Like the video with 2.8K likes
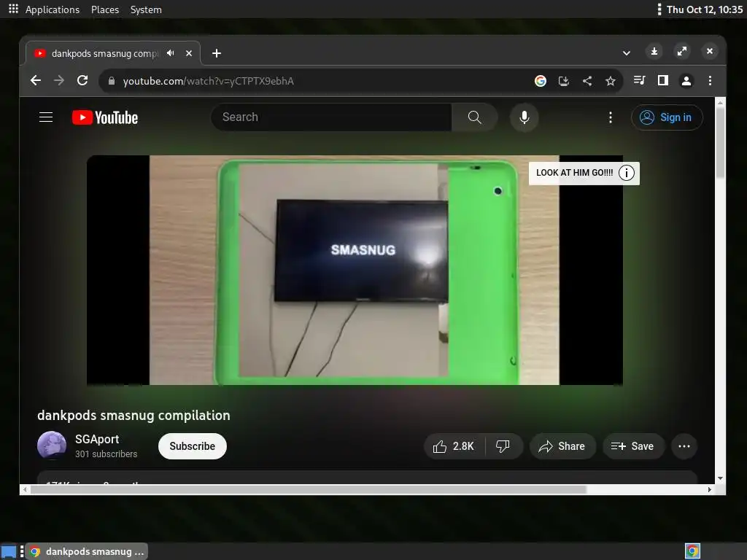This screenshot has height=560, width=747. [454, 446]
